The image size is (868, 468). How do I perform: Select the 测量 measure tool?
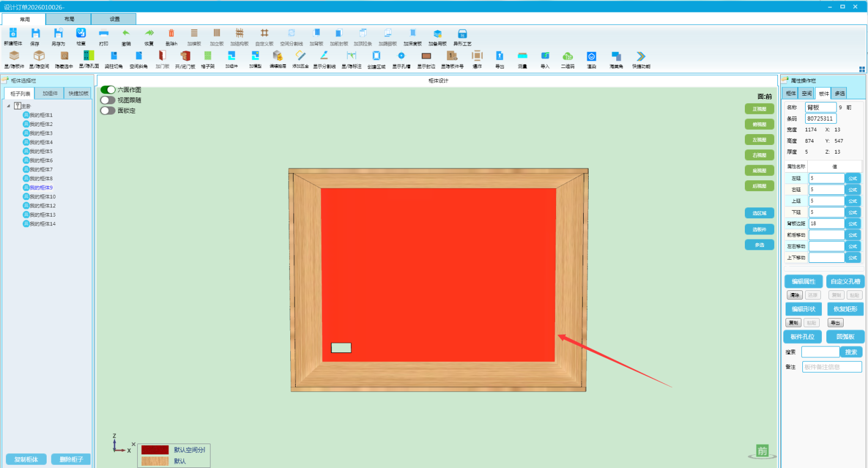point(522,57)
